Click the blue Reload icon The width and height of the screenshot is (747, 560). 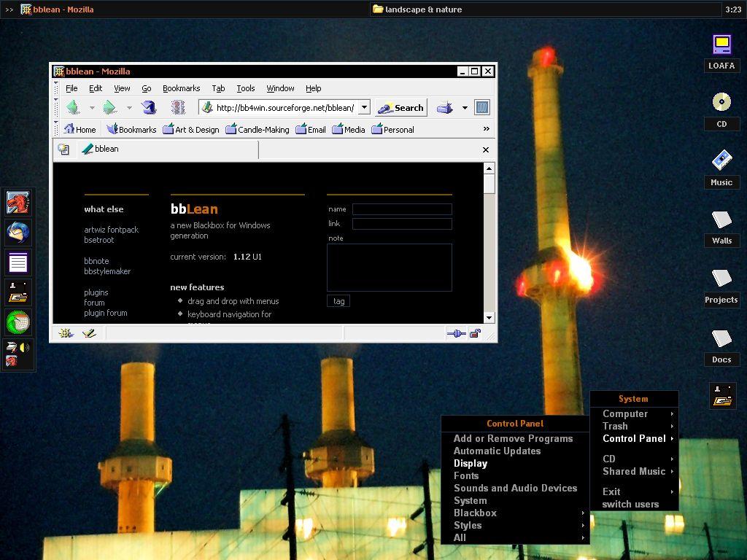149,107
